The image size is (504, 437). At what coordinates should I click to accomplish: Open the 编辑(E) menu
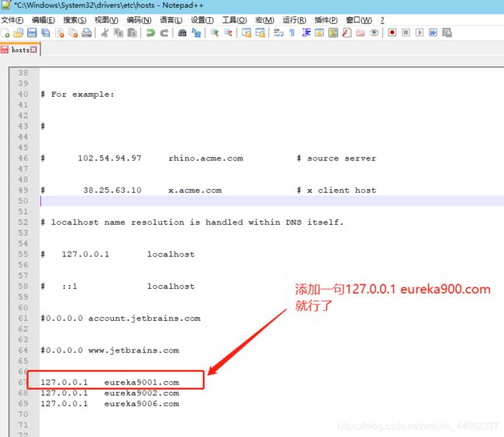(43, 20)
